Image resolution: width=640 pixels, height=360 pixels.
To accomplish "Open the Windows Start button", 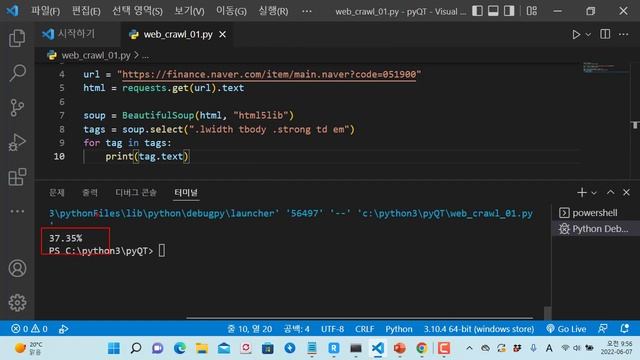I will tap(114, 348).
